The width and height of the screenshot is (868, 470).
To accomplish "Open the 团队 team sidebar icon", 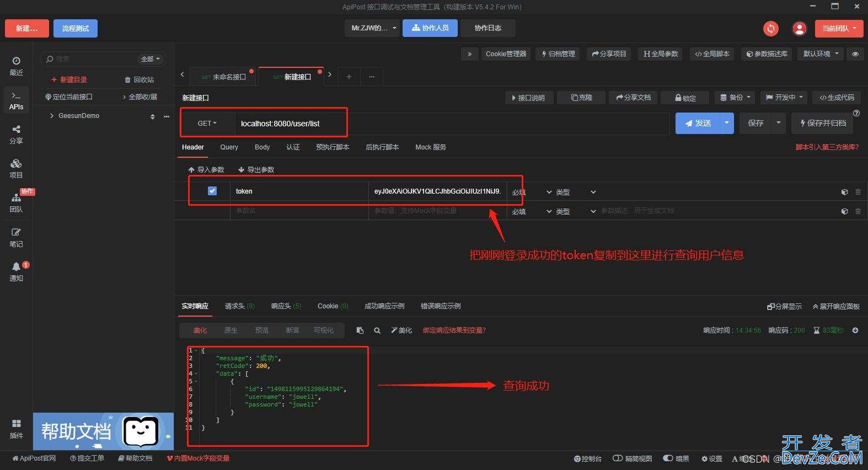I will click(16, 202).
